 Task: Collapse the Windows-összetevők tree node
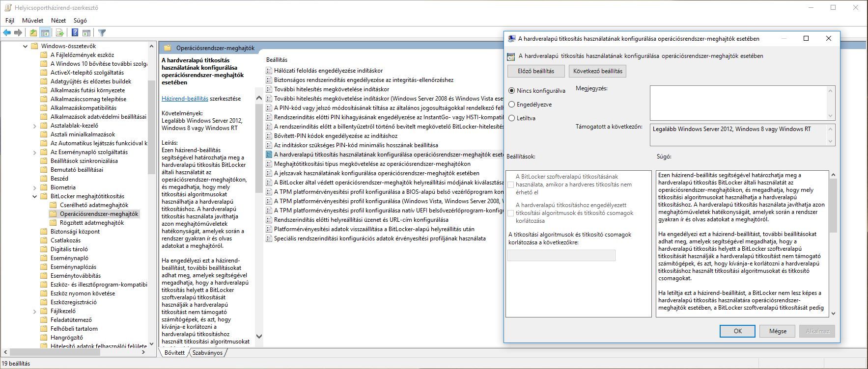(26, 46)
